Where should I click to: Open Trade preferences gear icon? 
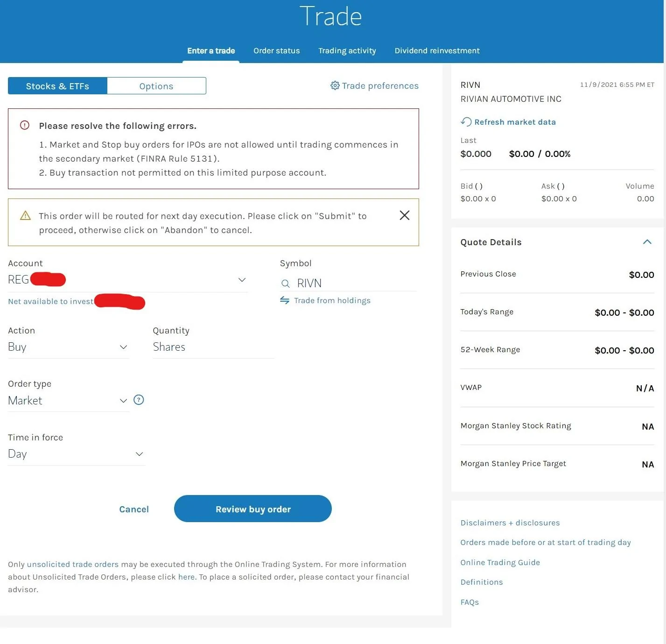pos(335,85)
